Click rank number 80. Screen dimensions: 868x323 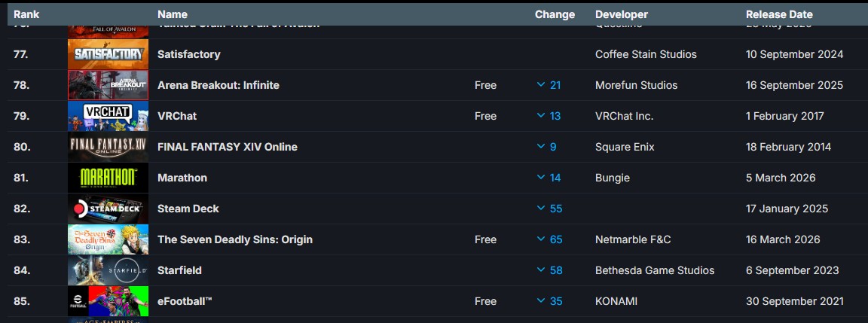22,147
